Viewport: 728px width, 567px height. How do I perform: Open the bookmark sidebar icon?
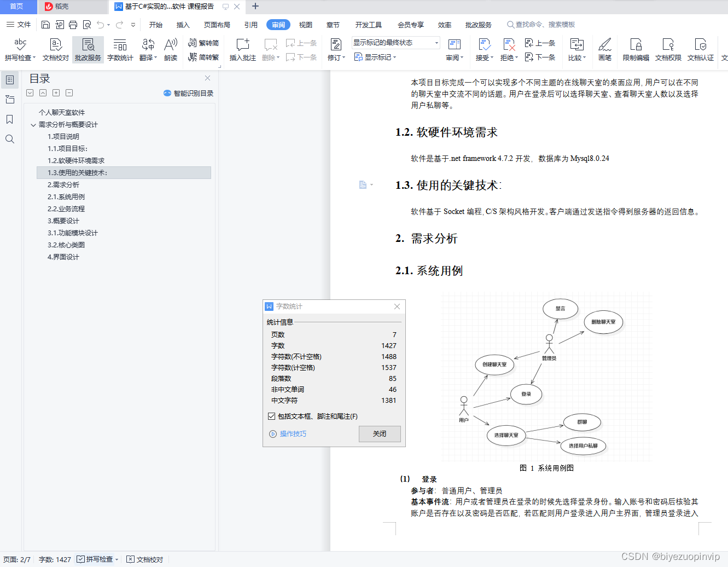click(x=9, y=119)
